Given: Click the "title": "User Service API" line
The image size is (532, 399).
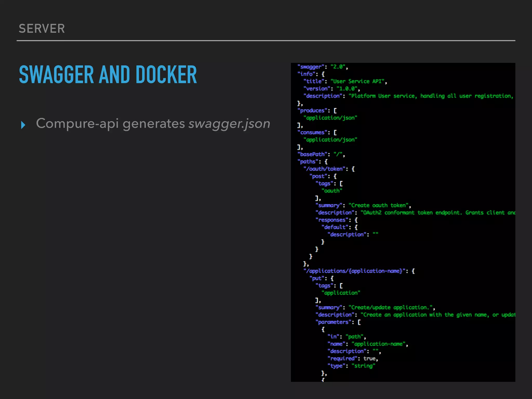Looking at the screenshot, I should [345, 81].
